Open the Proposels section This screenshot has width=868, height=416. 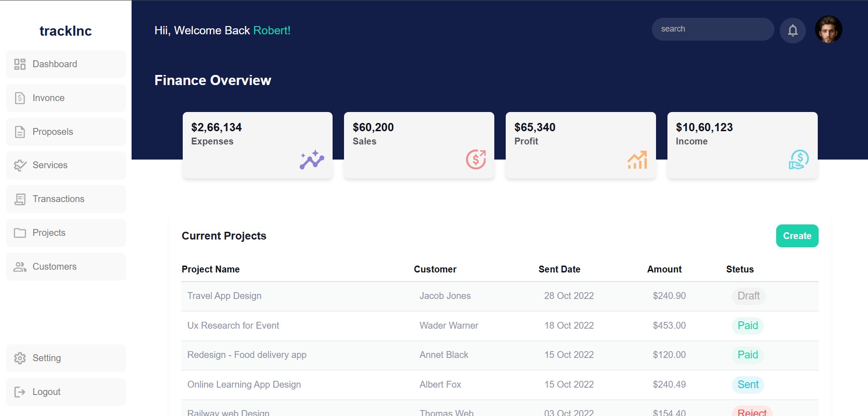66,132
